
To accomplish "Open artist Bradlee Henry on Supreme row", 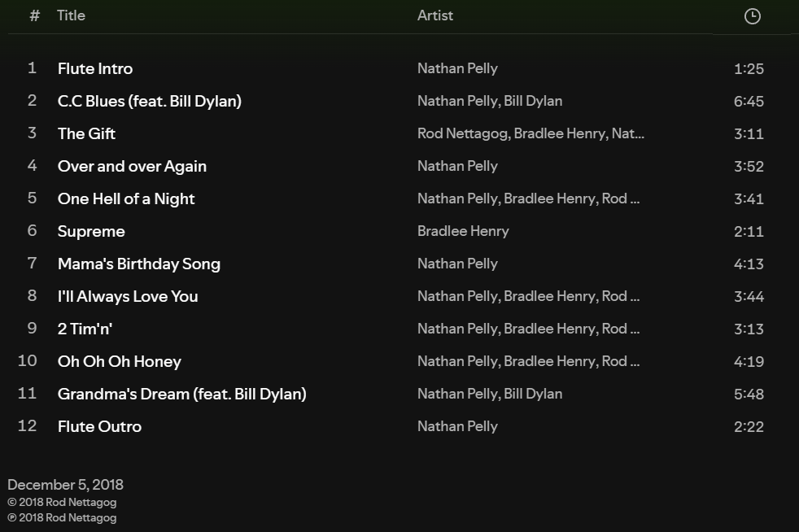I will coord(463,232).
